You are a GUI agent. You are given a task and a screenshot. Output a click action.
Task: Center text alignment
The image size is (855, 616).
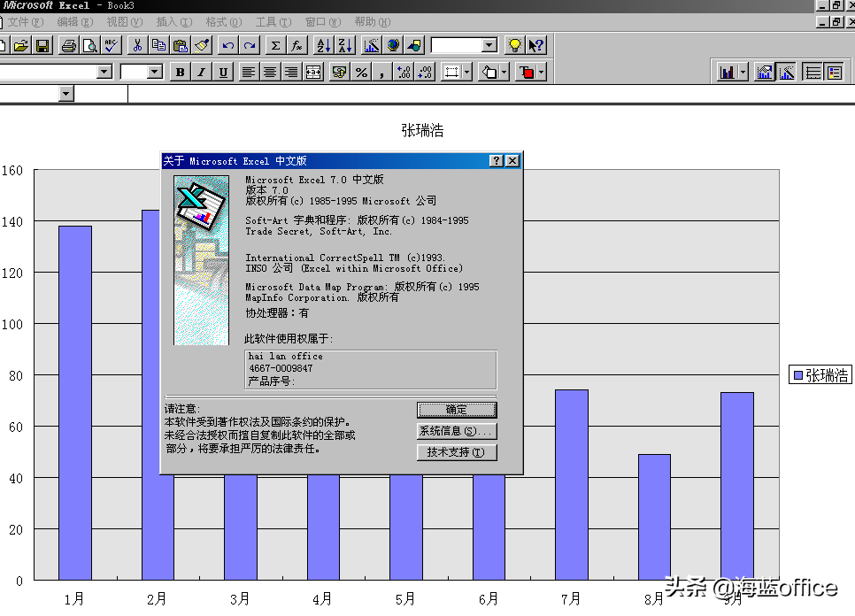point(270,72)
